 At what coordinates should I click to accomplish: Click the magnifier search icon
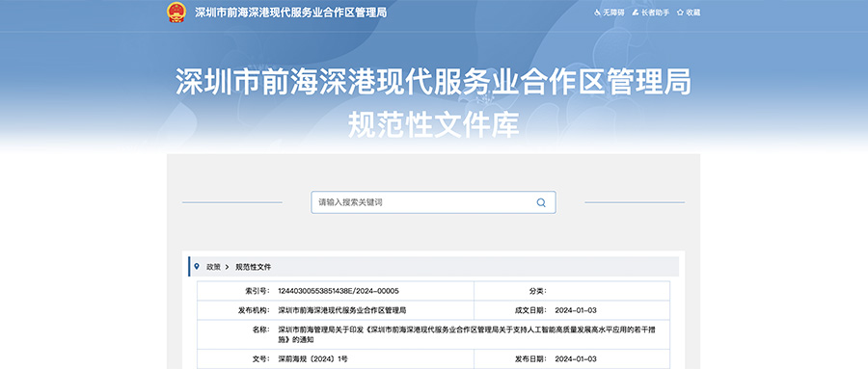[541, 202]
